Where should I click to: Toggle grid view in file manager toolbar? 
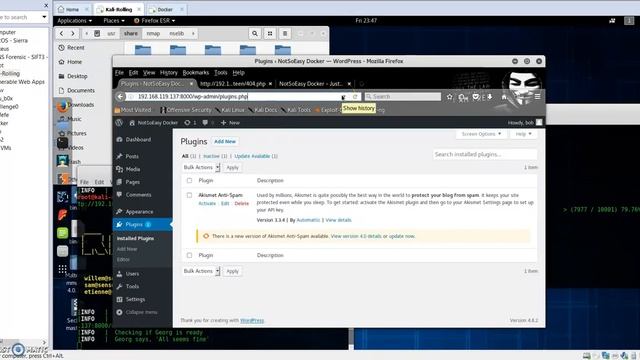[x=270, y=33]
